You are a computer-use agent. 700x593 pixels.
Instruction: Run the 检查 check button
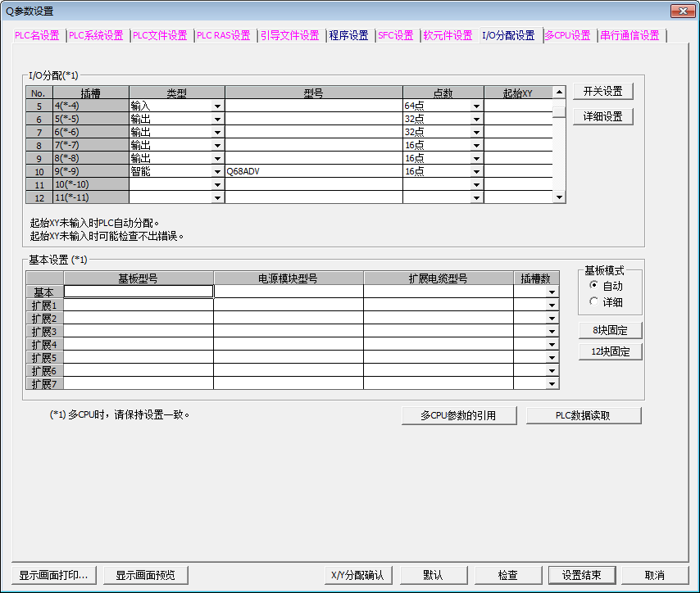[508, 575]
